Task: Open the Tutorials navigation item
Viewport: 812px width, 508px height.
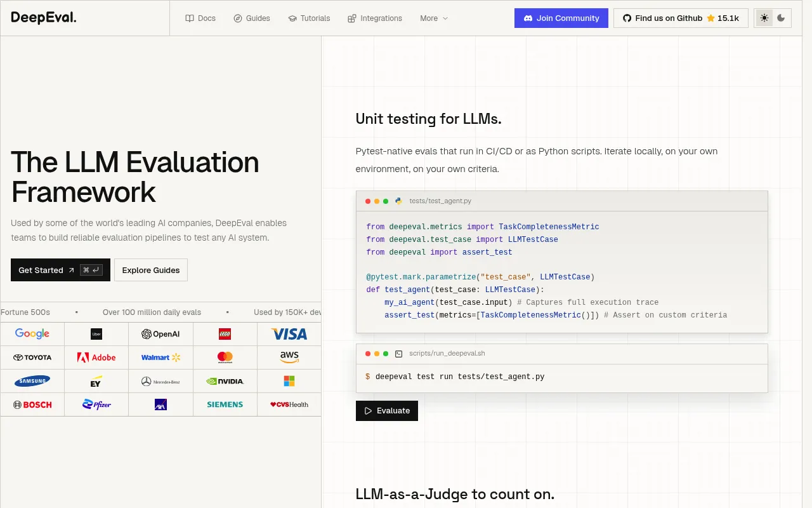Action: [309, 18]
